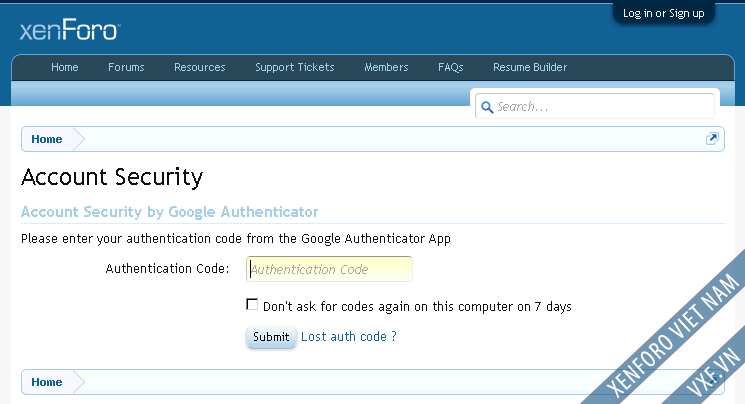Image resolution: width=745 pixels, height=404 pixels.
Task: Click the Lost auth code link
Action: click(x=349, y=337)
